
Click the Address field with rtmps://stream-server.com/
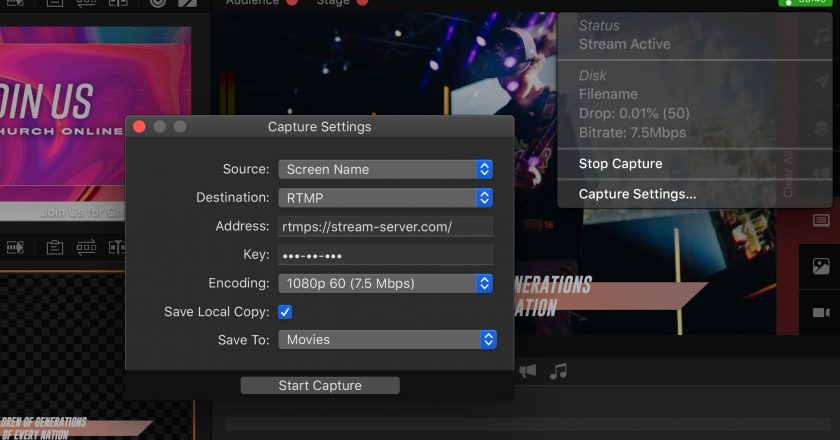click(x=385, y=227)
